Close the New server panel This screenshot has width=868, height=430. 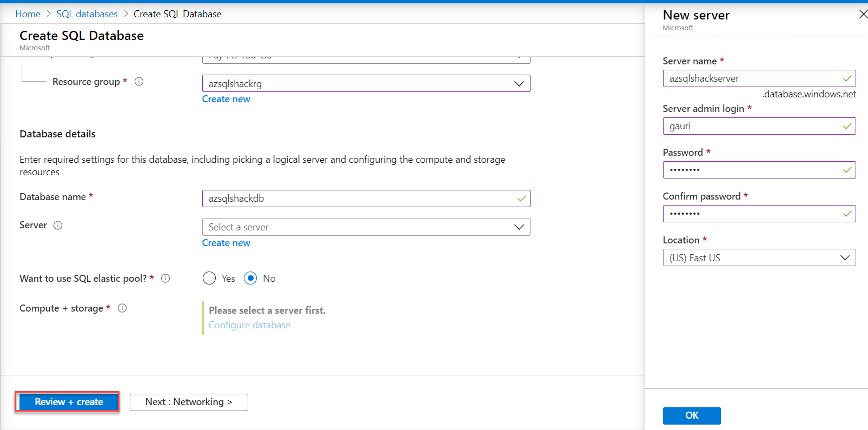point(863,15)
